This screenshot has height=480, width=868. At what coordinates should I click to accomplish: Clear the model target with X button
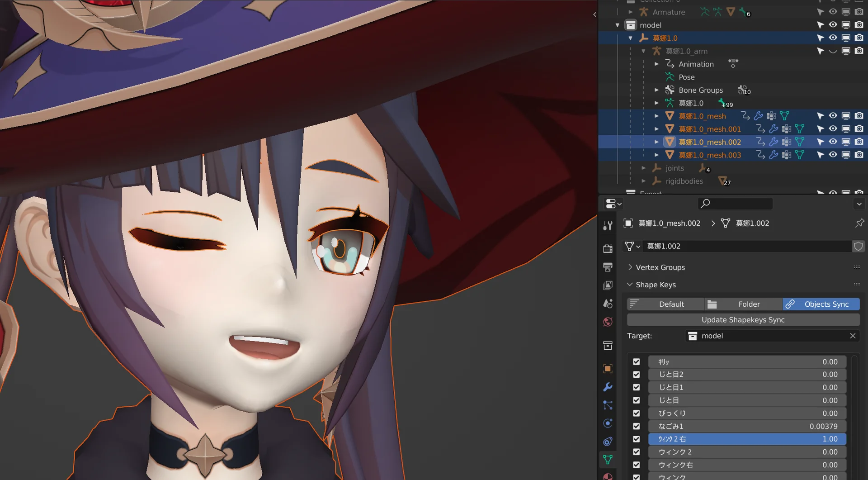pyautogui.click(x=852, y=336)
